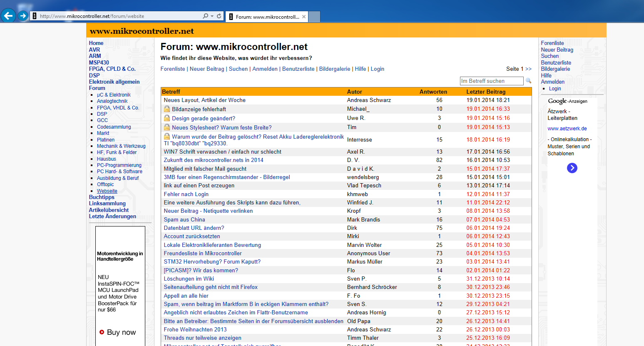
Task: Open thread Datenblatt URL ändern?
Action: click(194, 228)
